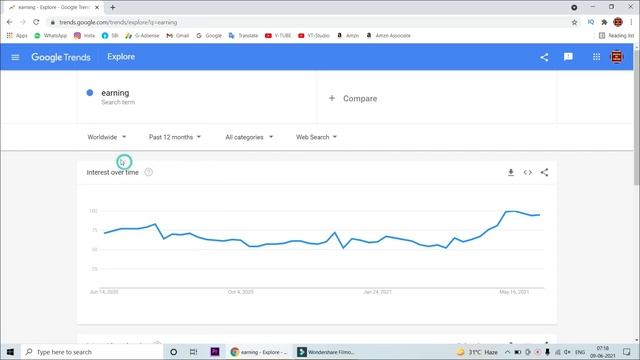The width and height of the screenshot is (640, 360).
Task: Click the address bar URL
Action: coord(118,22)
